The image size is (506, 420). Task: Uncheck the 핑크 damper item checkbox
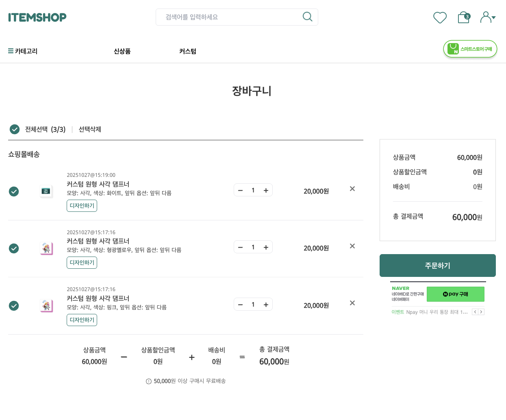(x=14, y=305)
